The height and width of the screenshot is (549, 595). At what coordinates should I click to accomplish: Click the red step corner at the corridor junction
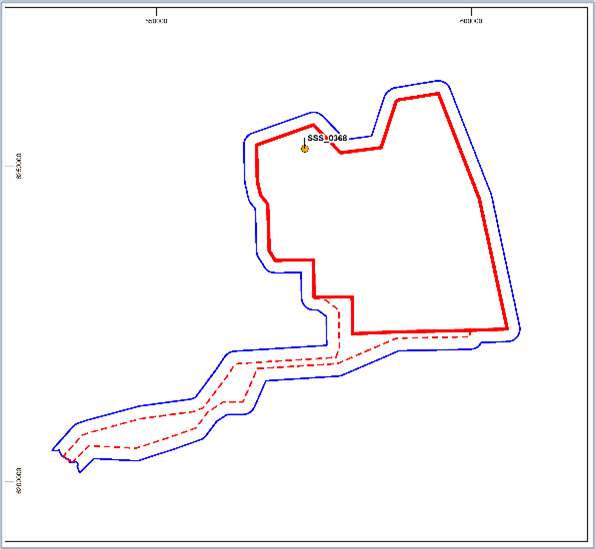(x=314, y=297)
